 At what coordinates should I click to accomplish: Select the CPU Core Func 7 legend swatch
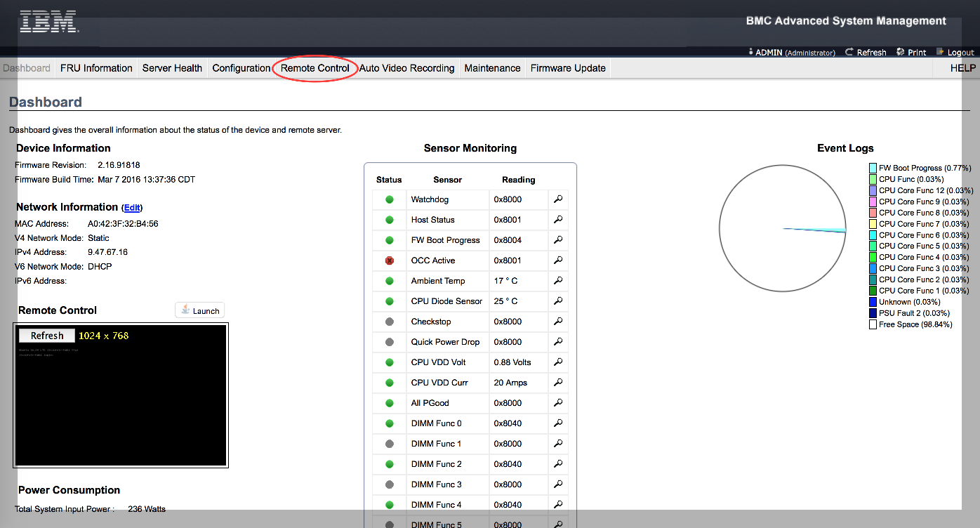(x=873, y=224)
